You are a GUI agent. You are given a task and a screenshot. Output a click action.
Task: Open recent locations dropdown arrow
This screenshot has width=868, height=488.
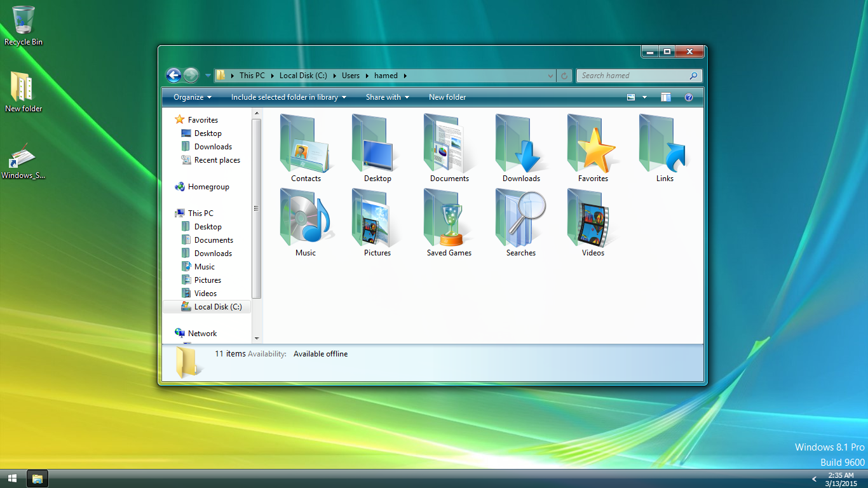coord(208,76)
